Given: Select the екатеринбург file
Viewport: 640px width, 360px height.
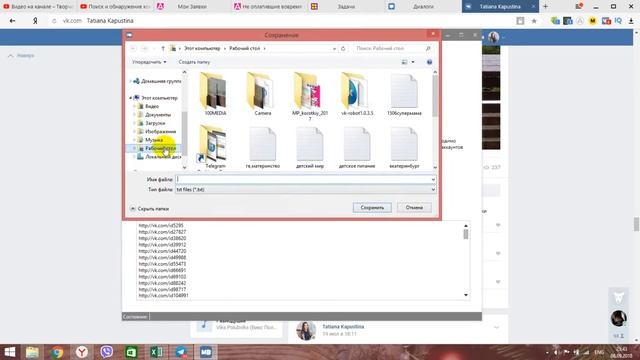Looking at the screenshot, I should click(404, 148).
